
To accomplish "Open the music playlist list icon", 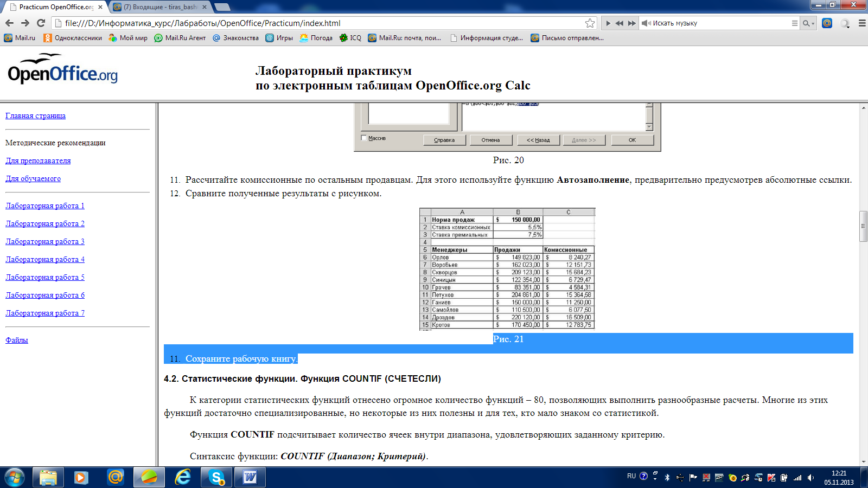I will pos(794,23).
